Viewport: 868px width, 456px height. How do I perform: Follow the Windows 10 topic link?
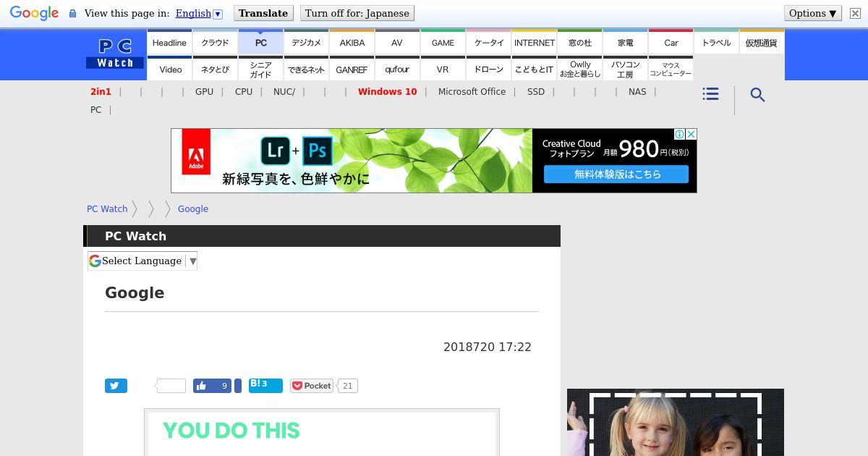387,91
